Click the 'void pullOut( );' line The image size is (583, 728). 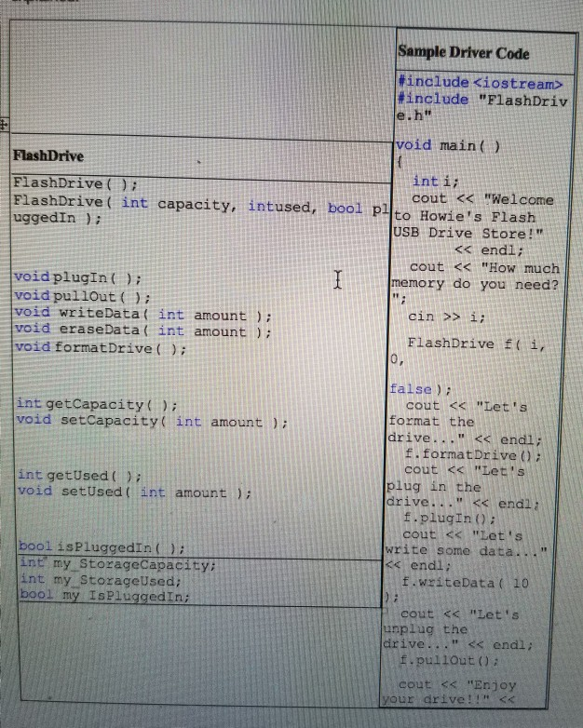[x=82, y=296]
